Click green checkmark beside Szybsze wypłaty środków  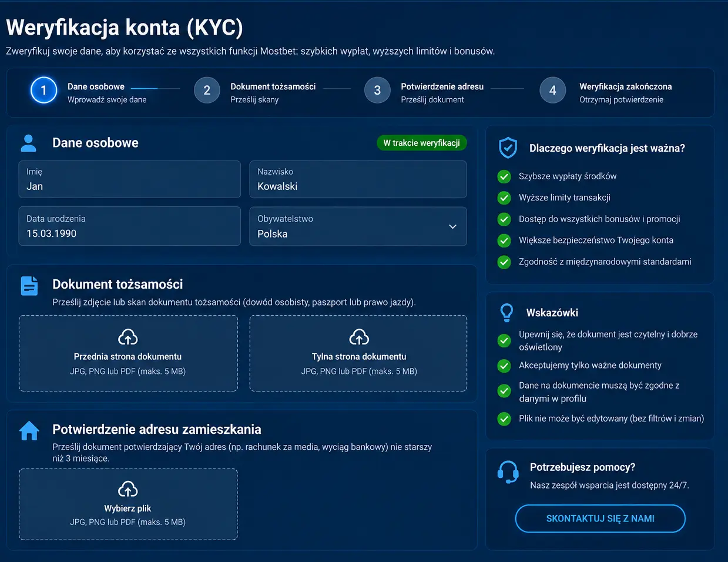(504, 176)
